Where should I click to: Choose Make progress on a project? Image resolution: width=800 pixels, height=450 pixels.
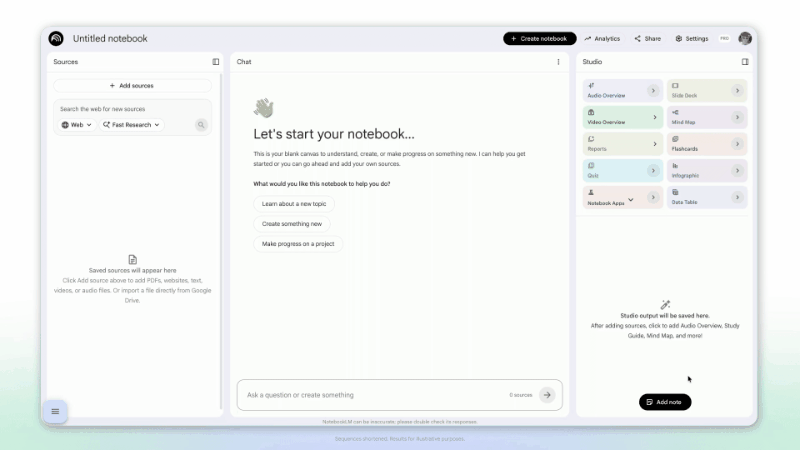click(x=298, y=244)
